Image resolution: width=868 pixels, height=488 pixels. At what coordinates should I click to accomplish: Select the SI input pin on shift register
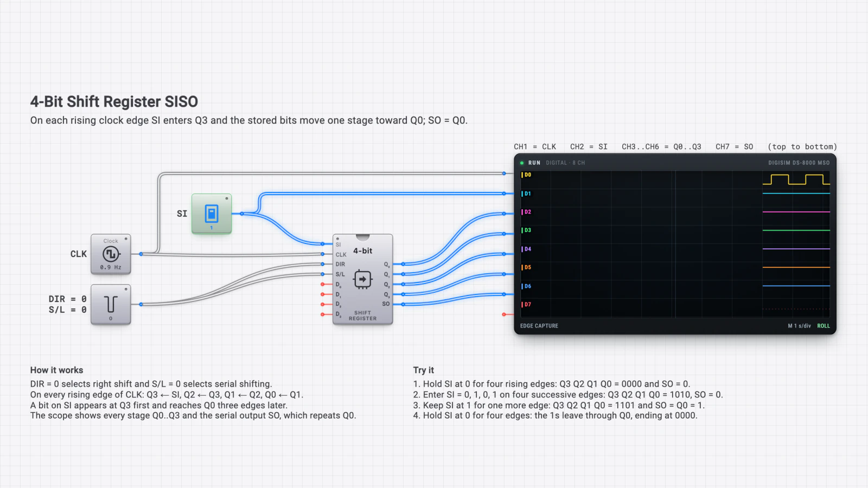323,244
